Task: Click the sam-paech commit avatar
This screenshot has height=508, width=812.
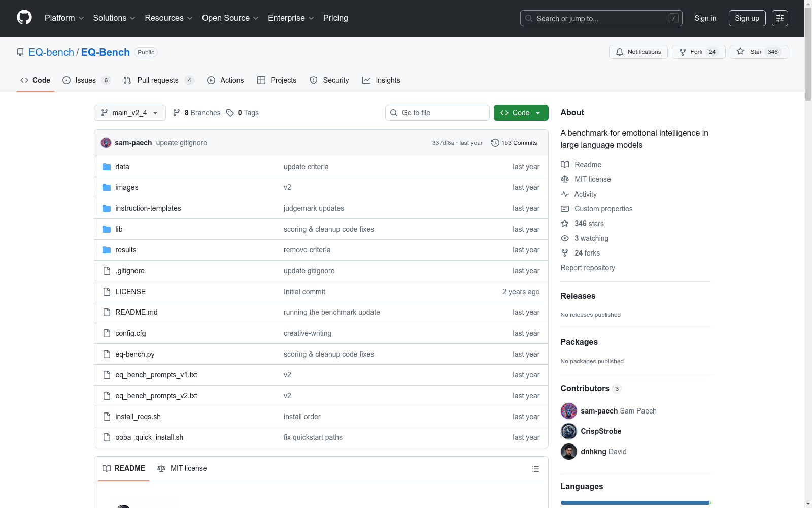Action: pyautogui.click(x=106, y=143)
